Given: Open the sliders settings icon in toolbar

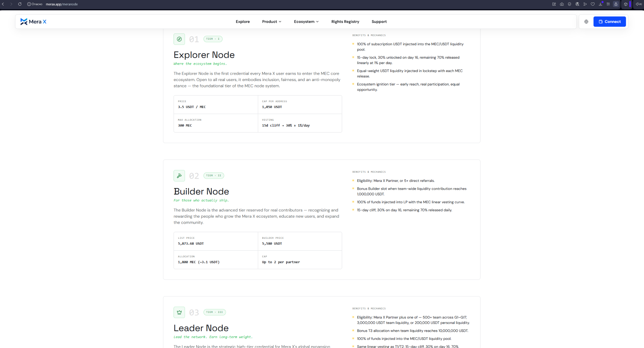Looking at the screenshot, I should 608,4.
